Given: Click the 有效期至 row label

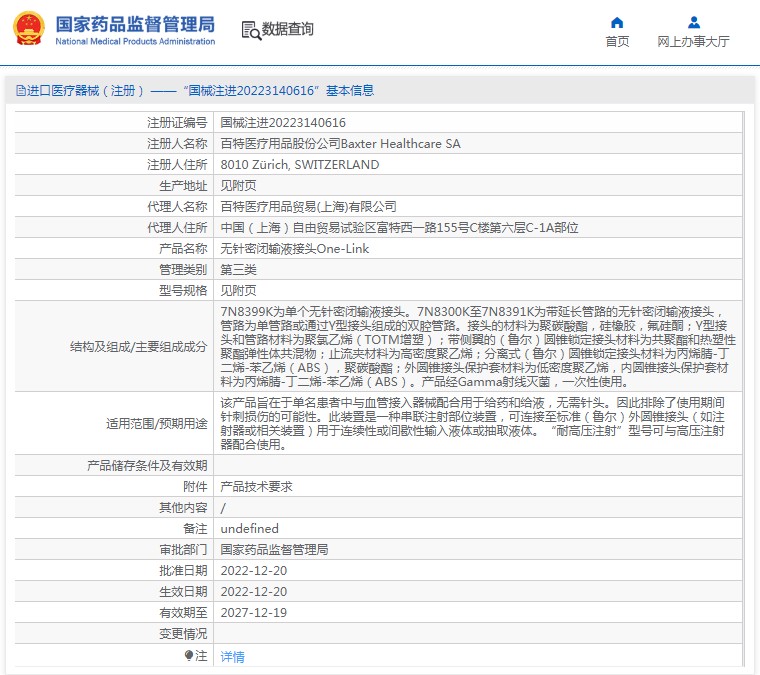Looking at the screenshot, I should [x=183, y=612].
